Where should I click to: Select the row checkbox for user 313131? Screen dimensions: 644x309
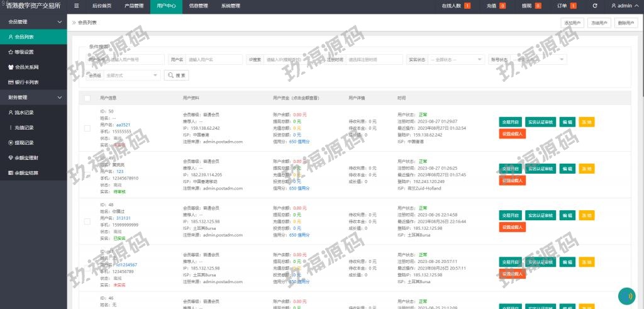[87, 221]
